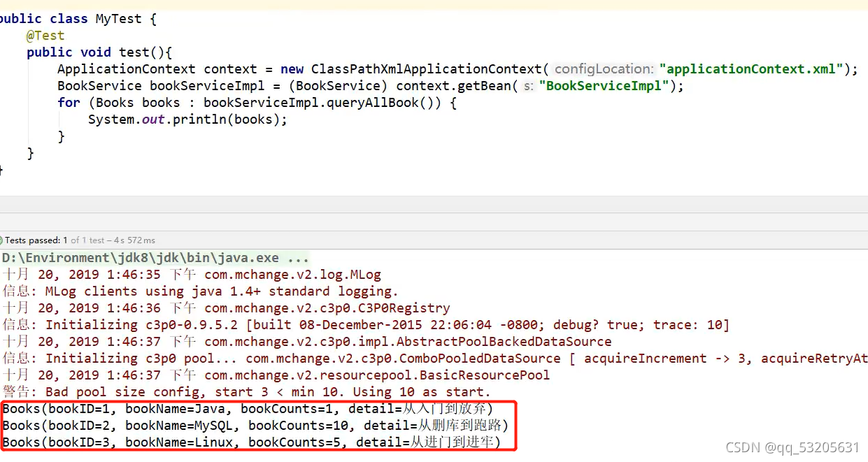Screen dimensions: 868x462
Task: Click the Books output line for bookName=MySQL
Action: (x=252, y=425)
